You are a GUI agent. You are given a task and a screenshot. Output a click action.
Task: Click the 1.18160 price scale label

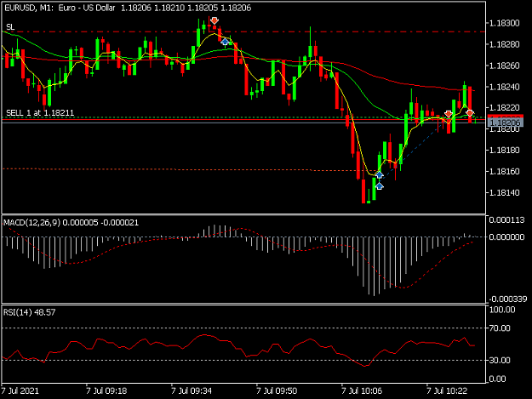(504, 172)
